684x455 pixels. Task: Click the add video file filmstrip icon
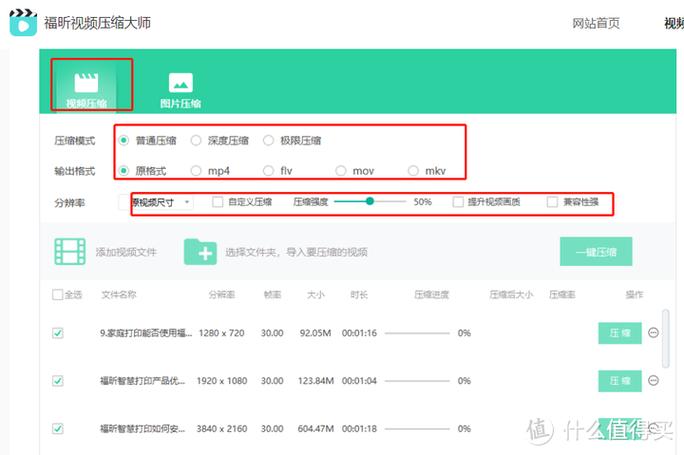(x=70, y=251)
